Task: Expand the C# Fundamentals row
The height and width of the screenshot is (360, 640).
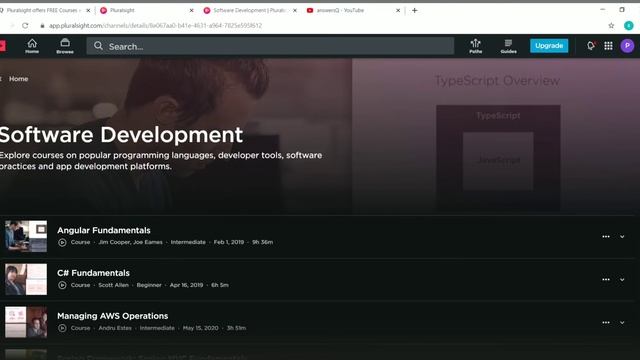Action: click(622, 280)
